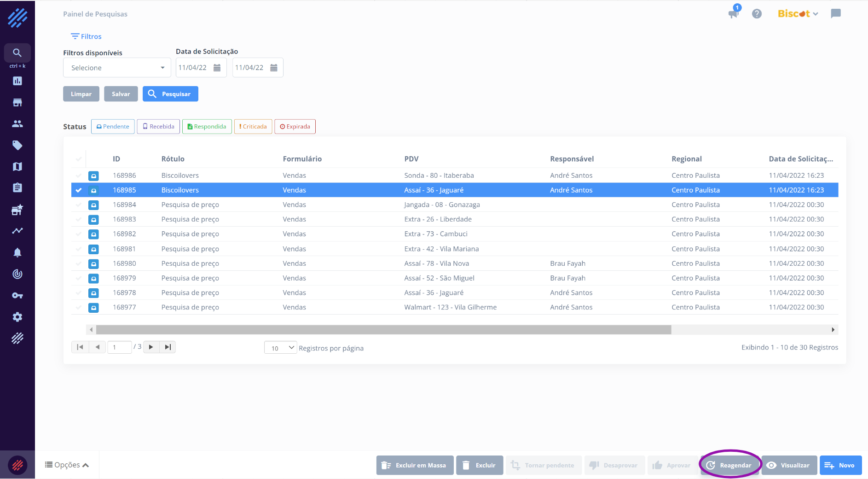Click the megaphone announcements icon
Image resolution: width=868 pixels, height=479 pixels.
(733, 13)
